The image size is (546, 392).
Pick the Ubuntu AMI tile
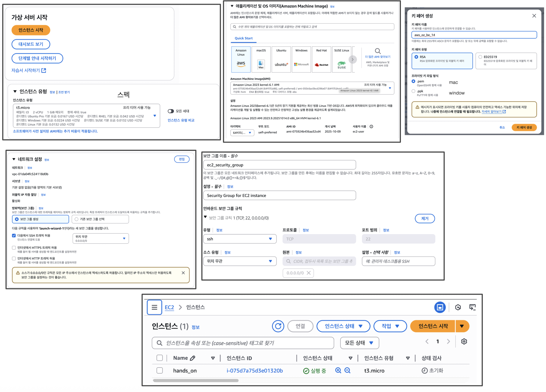click(x=281, y=59)
